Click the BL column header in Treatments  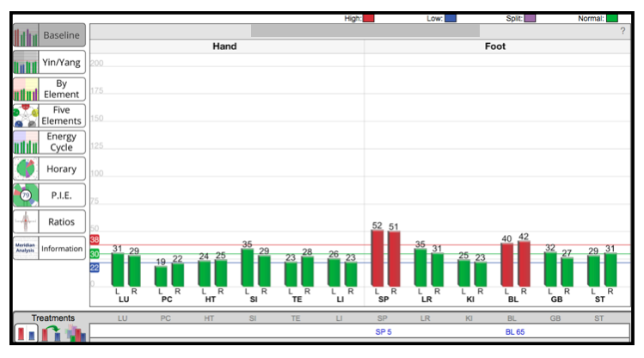point(512,318)
